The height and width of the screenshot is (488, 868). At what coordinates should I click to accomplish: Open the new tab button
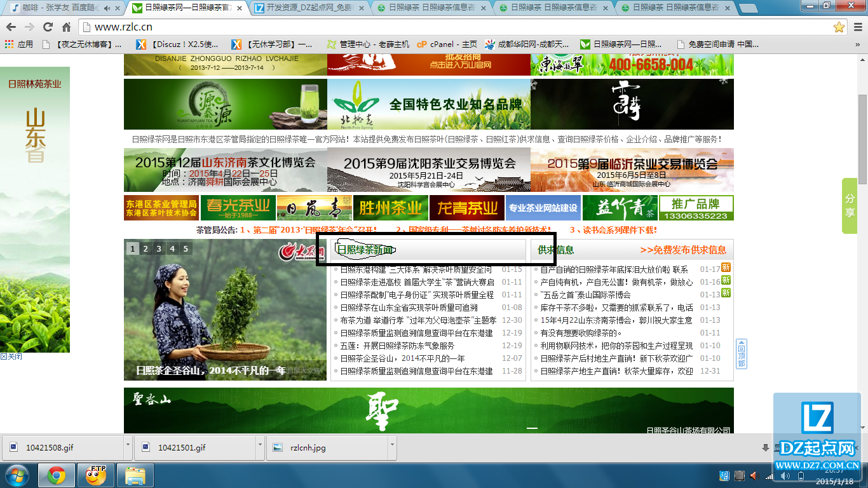pyautogui.click(x=748, y=8)
